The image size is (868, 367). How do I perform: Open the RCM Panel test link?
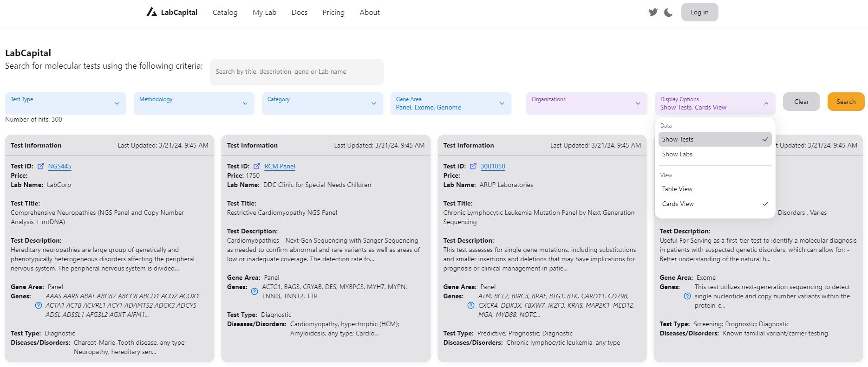(280, 166)
